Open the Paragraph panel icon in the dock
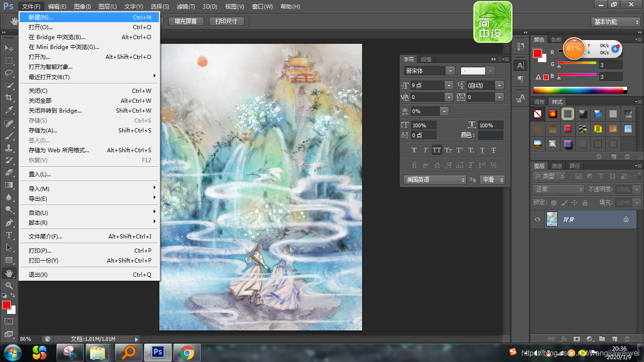 tap(520, 79)
